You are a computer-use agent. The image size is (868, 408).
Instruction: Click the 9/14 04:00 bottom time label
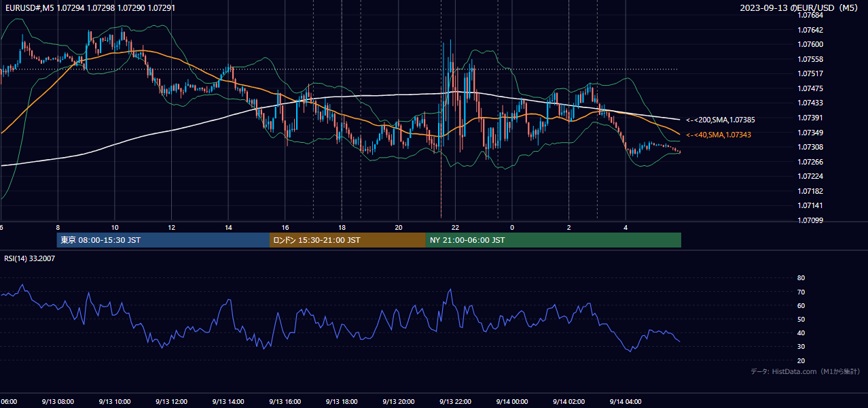[626, 401]
